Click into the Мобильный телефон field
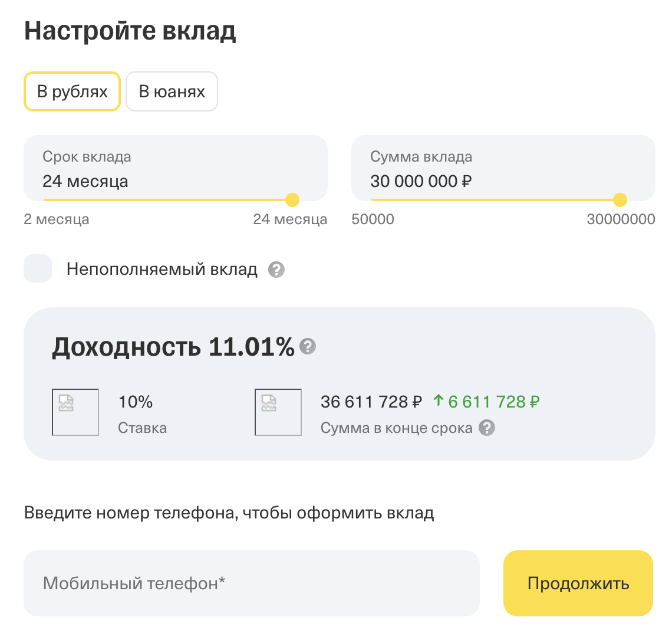 click(251, 583)
